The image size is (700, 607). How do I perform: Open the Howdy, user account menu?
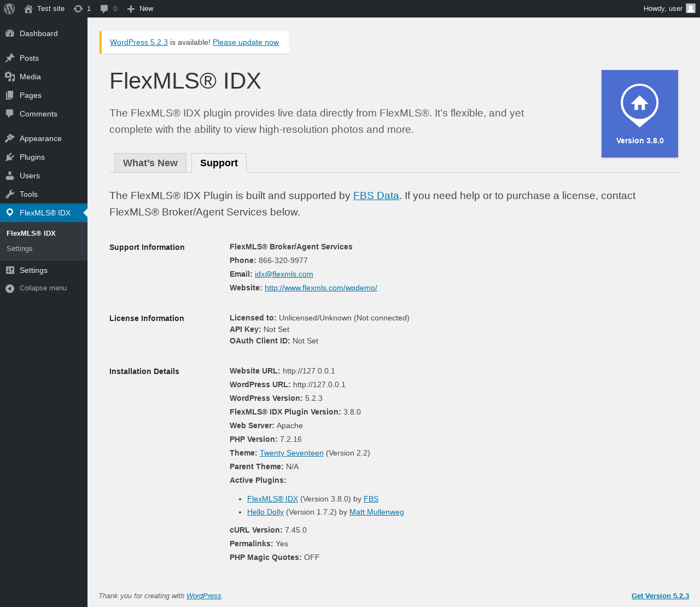[x=669, y=9]
